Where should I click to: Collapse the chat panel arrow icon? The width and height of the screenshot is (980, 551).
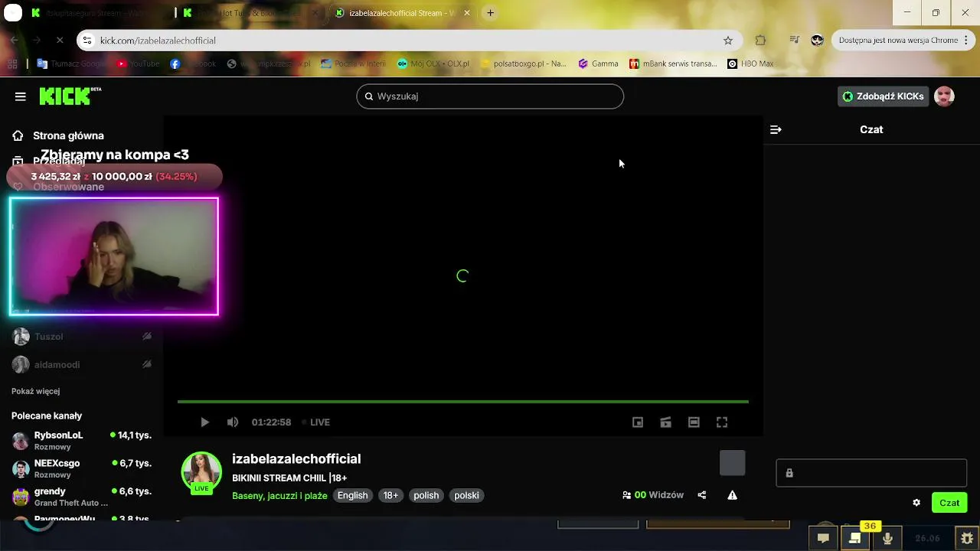(776, 129)
